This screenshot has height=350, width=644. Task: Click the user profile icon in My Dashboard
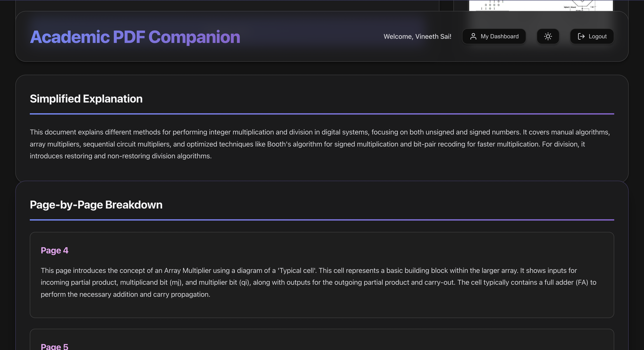point(473,37)
